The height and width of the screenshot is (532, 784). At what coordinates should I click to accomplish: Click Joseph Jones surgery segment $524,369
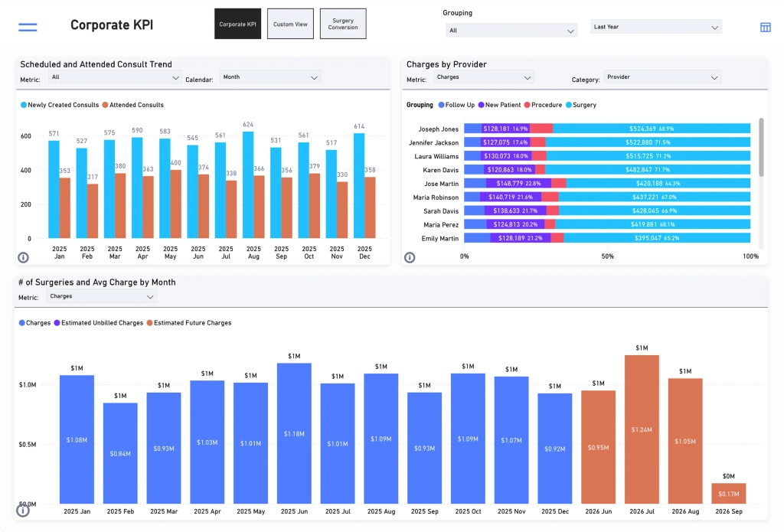click(652, 129)
